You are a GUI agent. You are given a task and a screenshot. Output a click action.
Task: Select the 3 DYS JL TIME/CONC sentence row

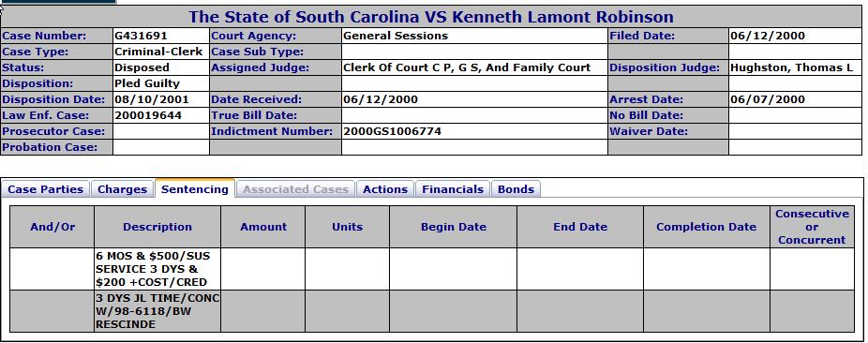432,311
